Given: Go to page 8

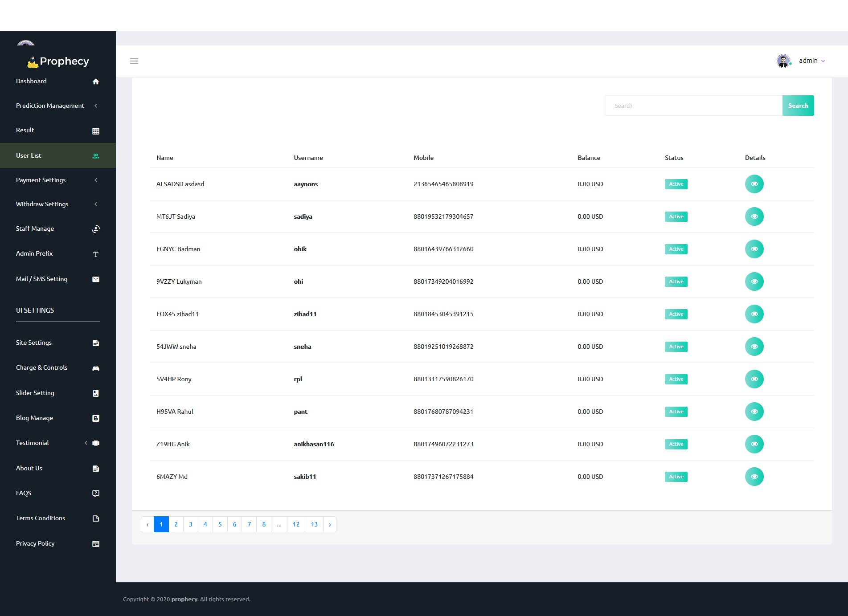Looking at the screenshot, I should 264,524.
